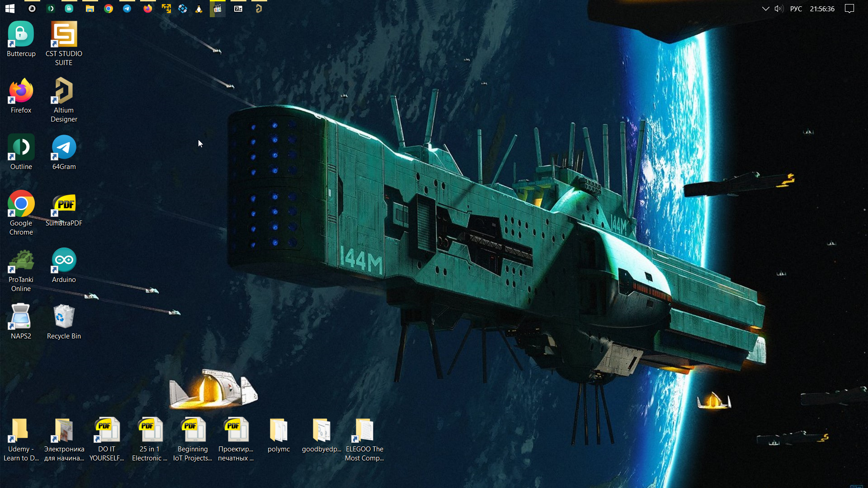This screenshot has height=488, width=868.
Task: Select 25 in 1 Electronic PDF file
Action: tap(150, 439)
